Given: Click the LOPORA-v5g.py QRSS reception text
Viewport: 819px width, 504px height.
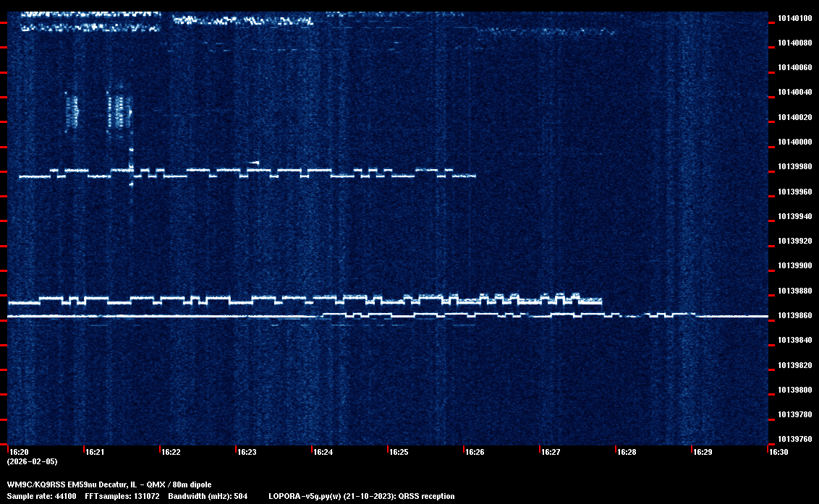Looking at the screenshot, I should pyautogui.click(x=361, y=497).
